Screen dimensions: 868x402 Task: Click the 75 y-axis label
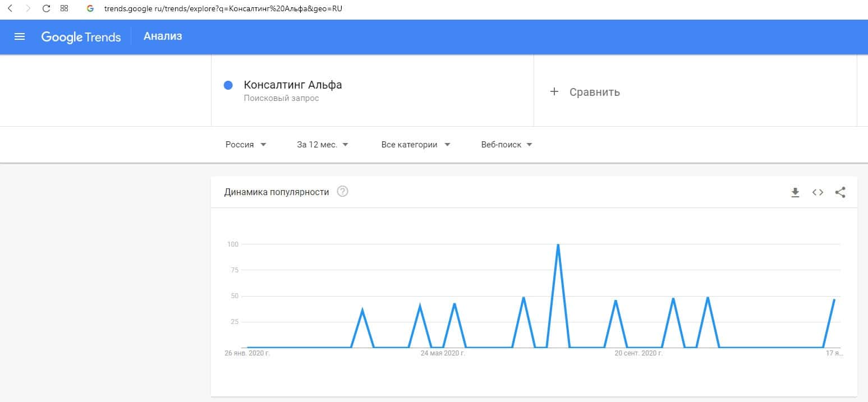pyautogui.click(x=235, y=270)
